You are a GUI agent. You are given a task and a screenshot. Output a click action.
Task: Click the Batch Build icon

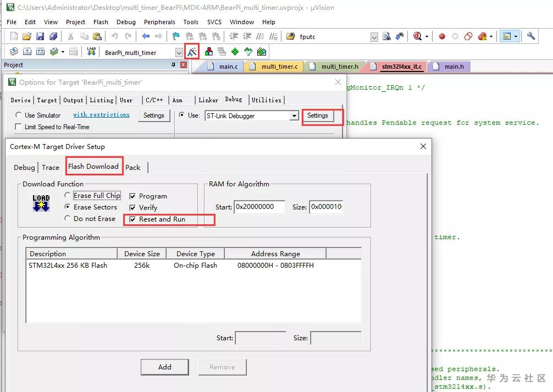54,52
